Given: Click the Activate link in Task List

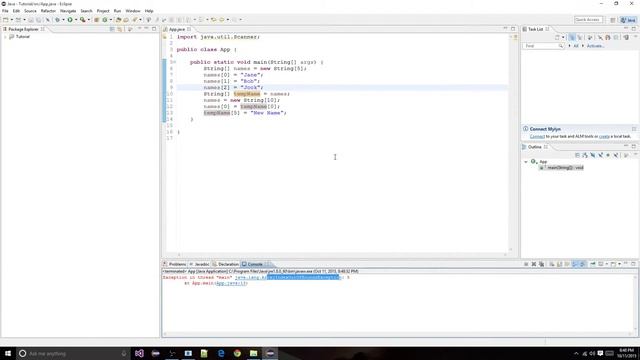Looking at the screenshot, I should 596,46.
